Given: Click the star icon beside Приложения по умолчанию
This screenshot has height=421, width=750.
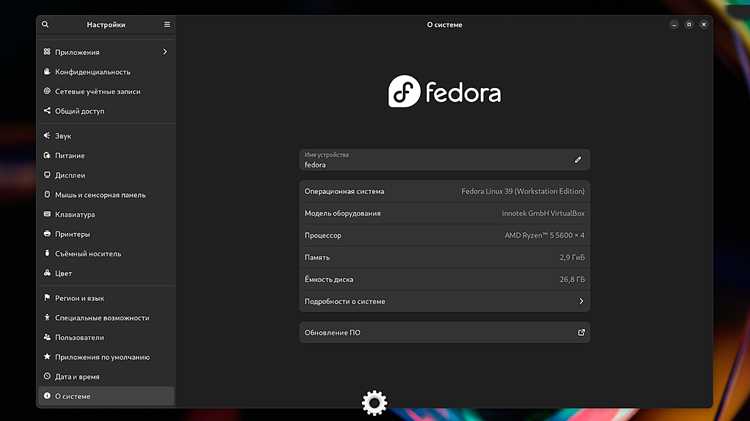Looking at the screenshot, I should [x=47, y=356].
